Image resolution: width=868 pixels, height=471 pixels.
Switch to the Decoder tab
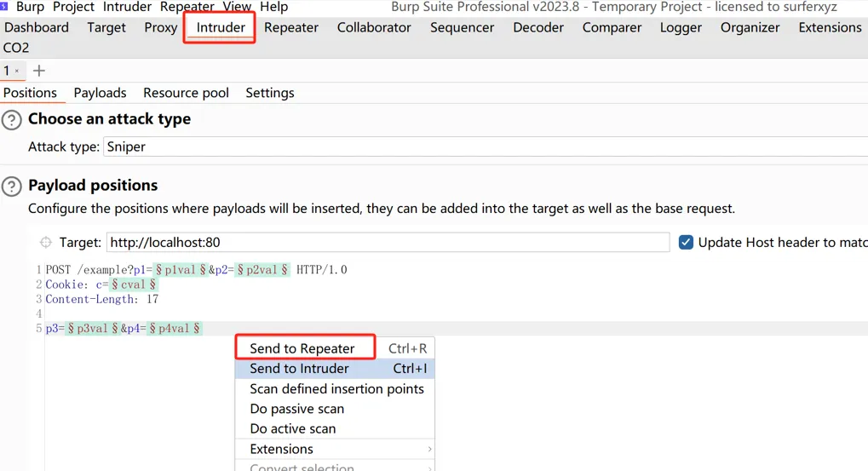(x=538, y=27)
